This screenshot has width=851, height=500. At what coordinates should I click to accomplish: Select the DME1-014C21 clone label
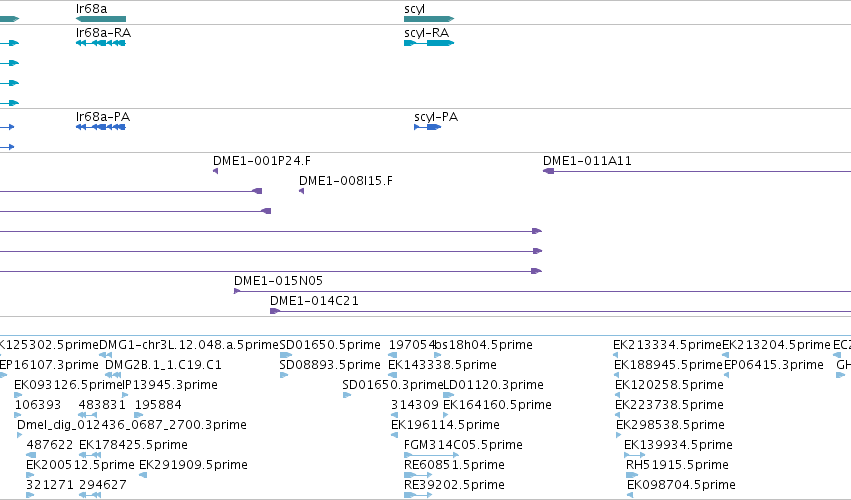[314, 301]
